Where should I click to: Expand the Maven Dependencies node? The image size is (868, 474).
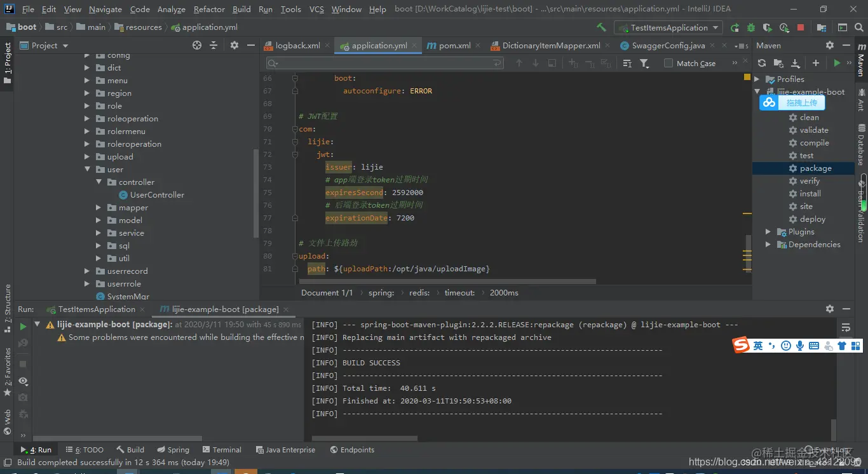(768, 245)
